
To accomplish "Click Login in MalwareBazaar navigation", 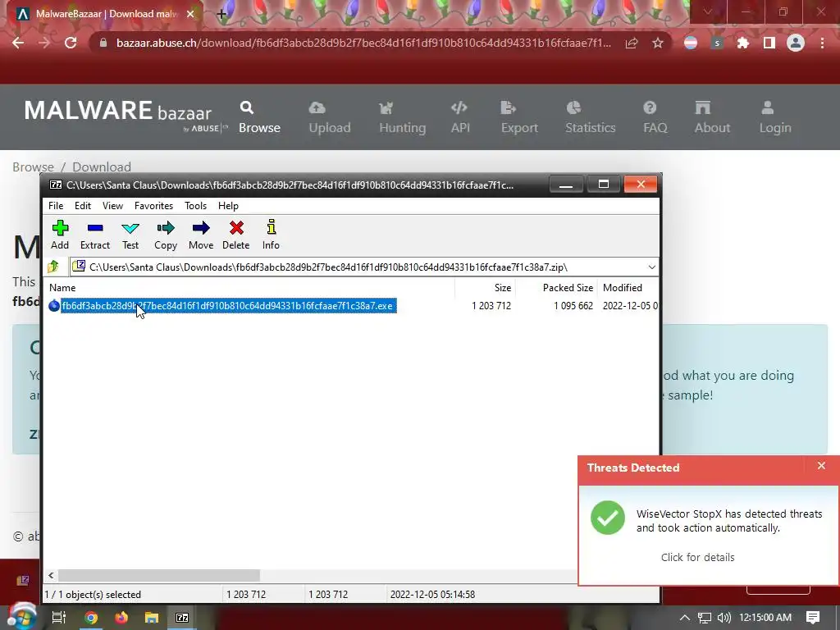I will coord(774,117).
